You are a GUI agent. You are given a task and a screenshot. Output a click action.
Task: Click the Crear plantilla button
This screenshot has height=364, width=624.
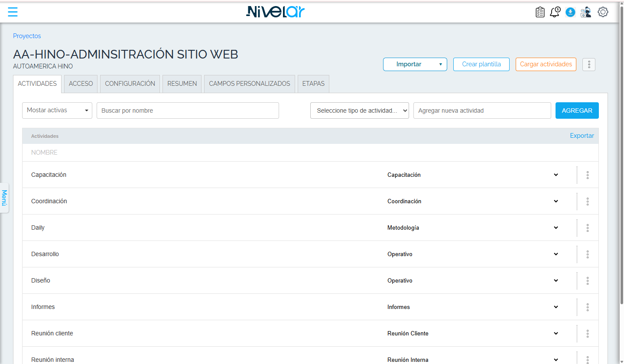(x=481, y=64)
